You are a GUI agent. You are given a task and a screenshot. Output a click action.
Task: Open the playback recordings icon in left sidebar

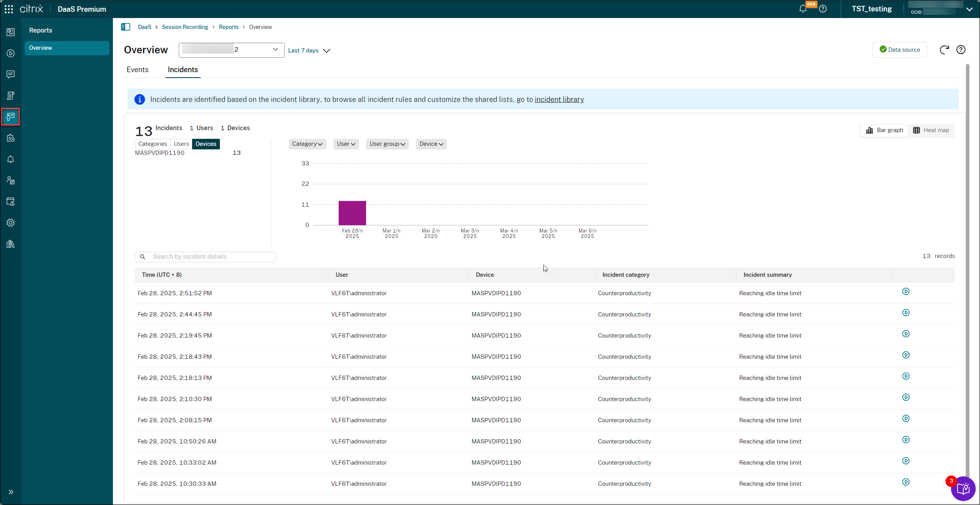click(x=11, y=53)
